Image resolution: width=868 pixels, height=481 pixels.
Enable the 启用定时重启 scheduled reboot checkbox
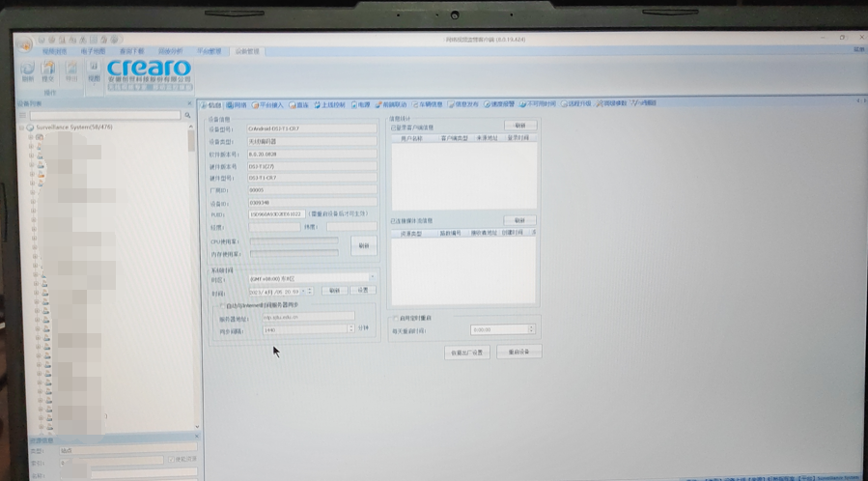[x=393, y=318]
